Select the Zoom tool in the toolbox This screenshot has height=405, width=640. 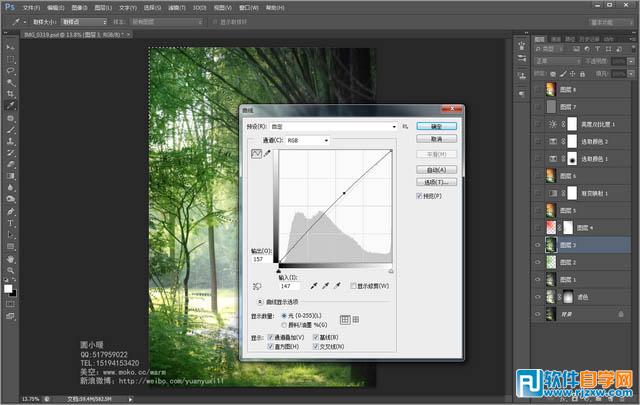coord(11,270)
